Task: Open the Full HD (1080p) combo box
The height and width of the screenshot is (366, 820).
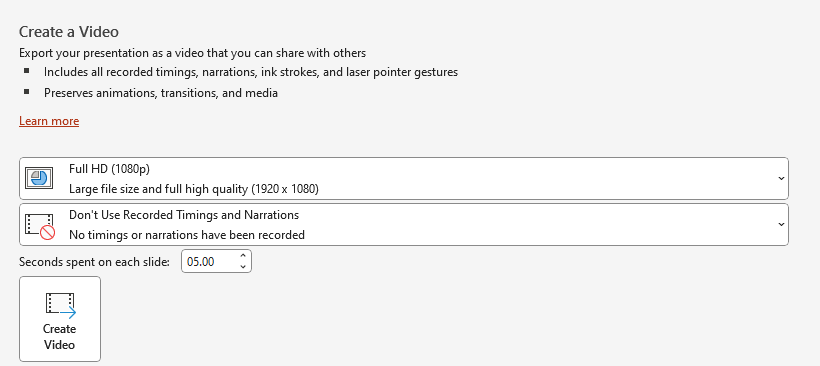Action: (x=404, y=178)
